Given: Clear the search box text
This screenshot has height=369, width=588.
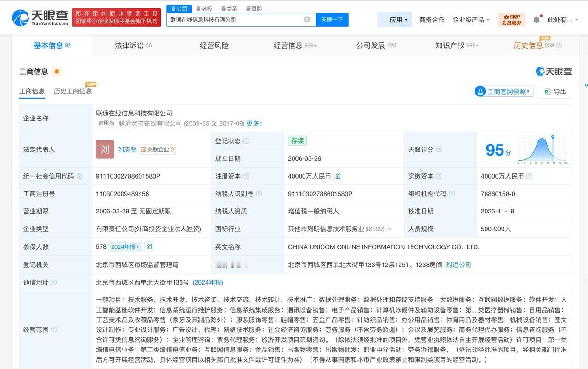Looking at the screenshot, I should click(307, 20).
